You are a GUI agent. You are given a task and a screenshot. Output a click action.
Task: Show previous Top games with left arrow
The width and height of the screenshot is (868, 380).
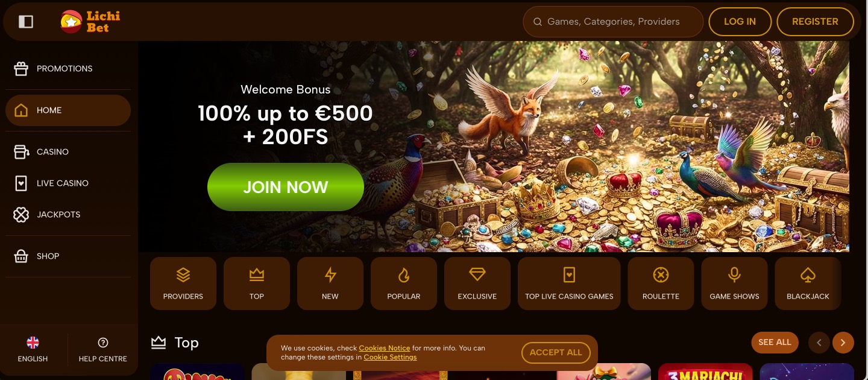[819, 343]
